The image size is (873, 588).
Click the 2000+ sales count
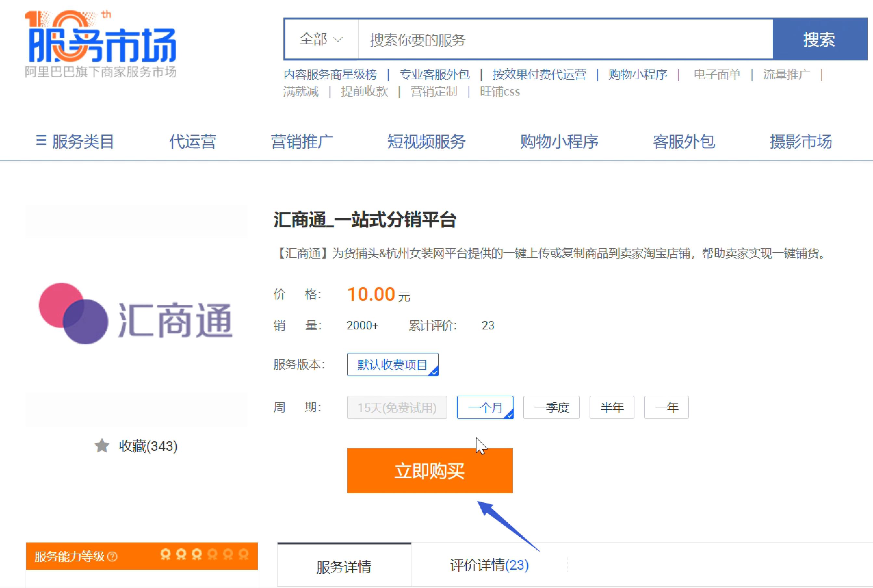(x=362, y=326)
